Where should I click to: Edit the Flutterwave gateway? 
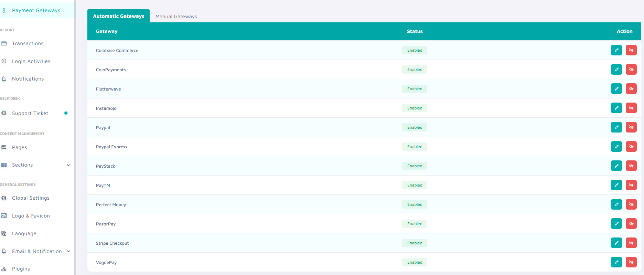616,89
